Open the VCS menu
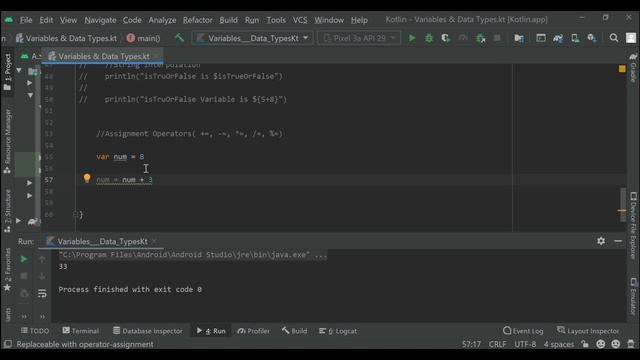The image size is (640, 360). (x=300, y=20)
